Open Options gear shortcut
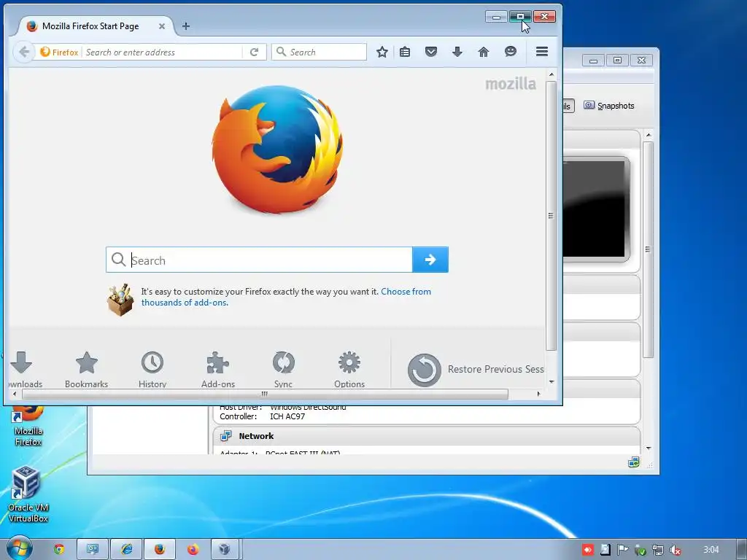 coord(349,370)
